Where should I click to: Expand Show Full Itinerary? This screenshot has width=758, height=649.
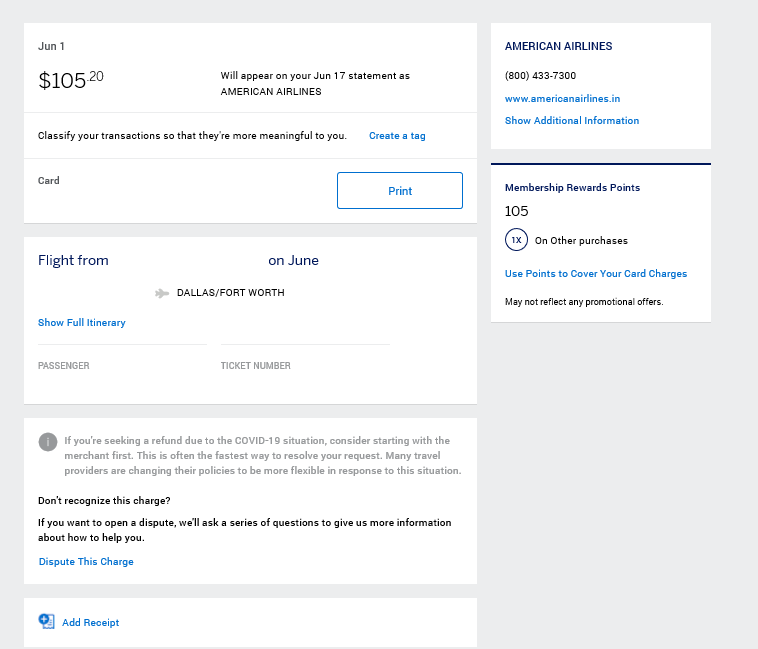coord(82,322)
